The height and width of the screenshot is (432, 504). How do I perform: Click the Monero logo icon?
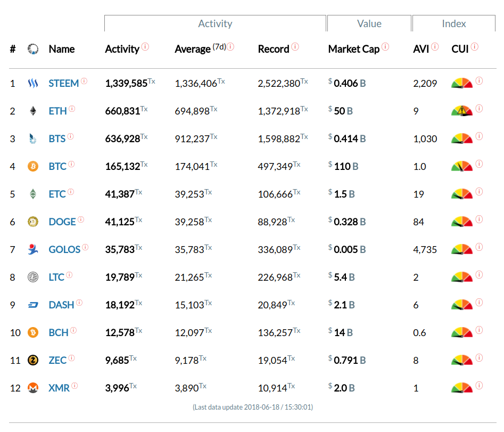point(33,388)
